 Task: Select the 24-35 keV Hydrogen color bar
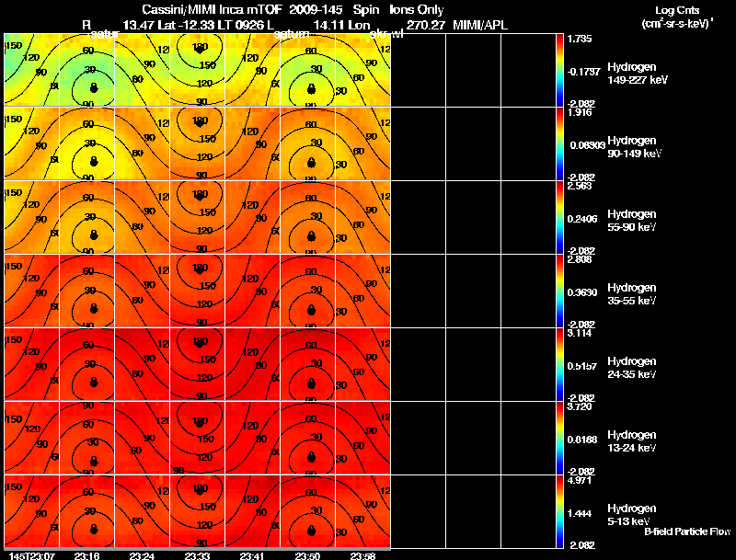coord(559,364)
